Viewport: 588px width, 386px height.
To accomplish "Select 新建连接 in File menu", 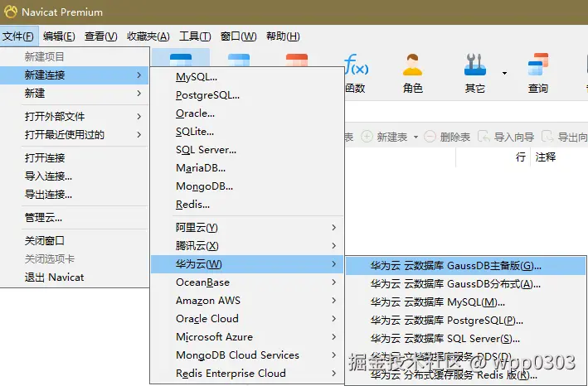I will [75, 75].
